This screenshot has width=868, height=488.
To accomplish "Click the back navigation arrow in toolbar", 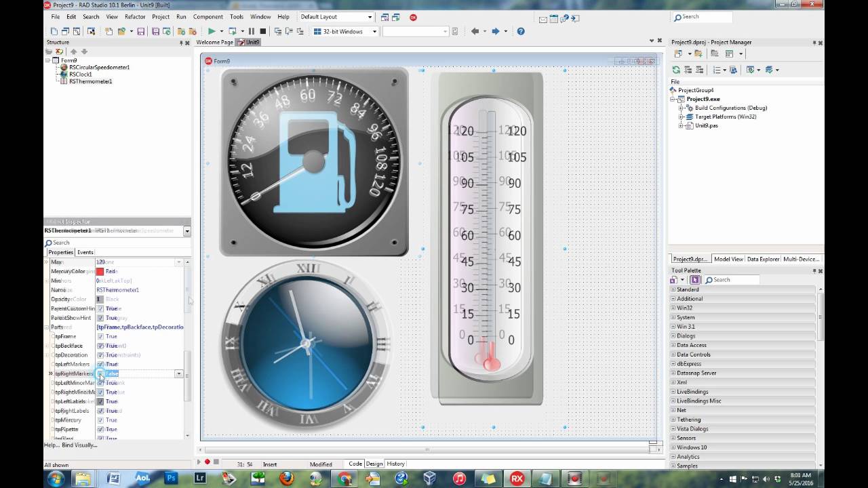I will 475,31.
